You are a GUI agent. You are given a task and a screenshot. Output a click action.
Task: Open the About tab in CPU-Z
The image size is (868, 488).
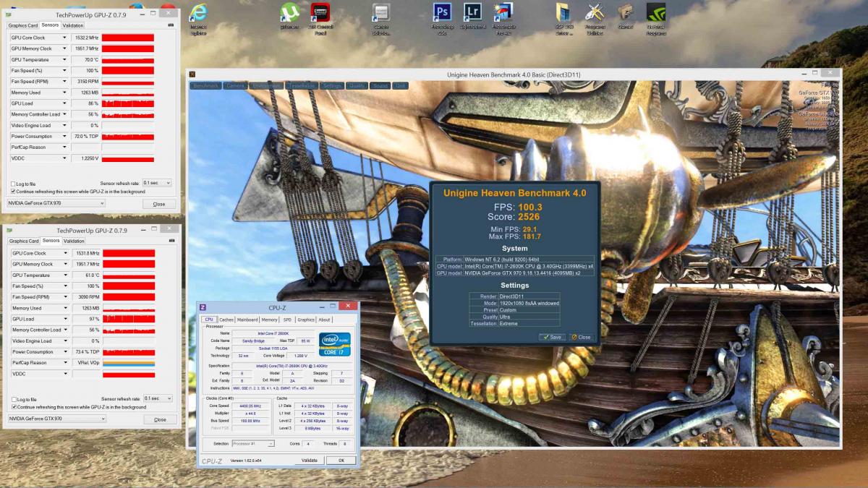(x=325, y=320)
